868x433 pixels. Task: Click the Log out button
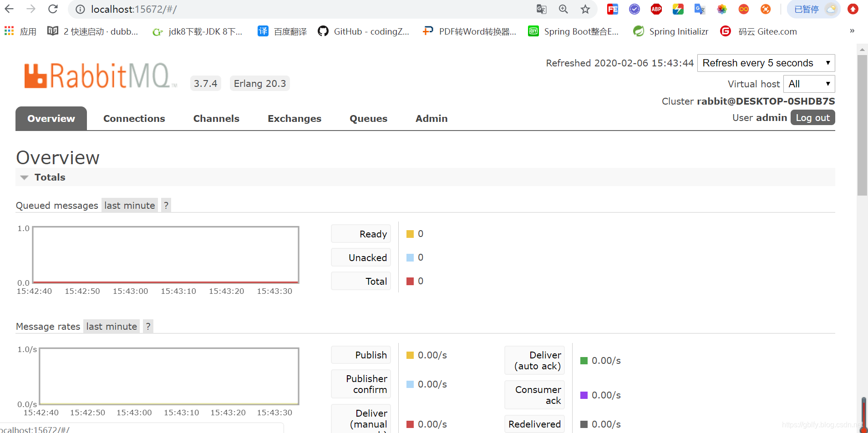click(812, 118)
